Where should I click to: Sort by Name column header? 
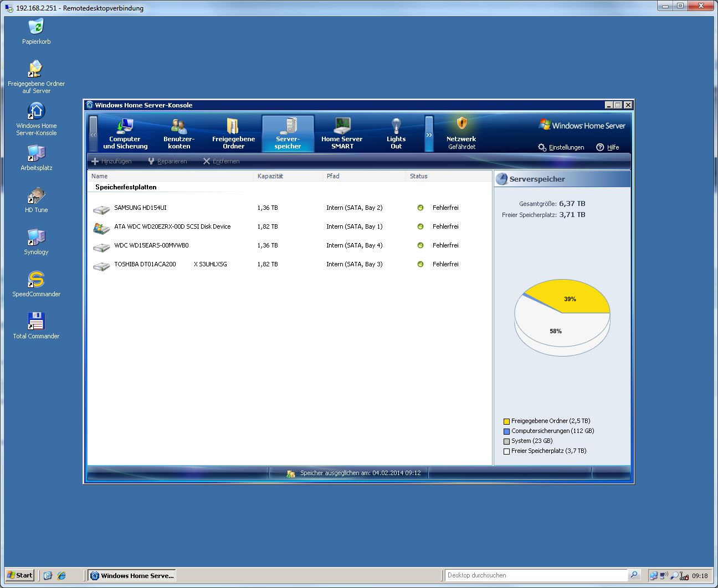tap(170, 176)
